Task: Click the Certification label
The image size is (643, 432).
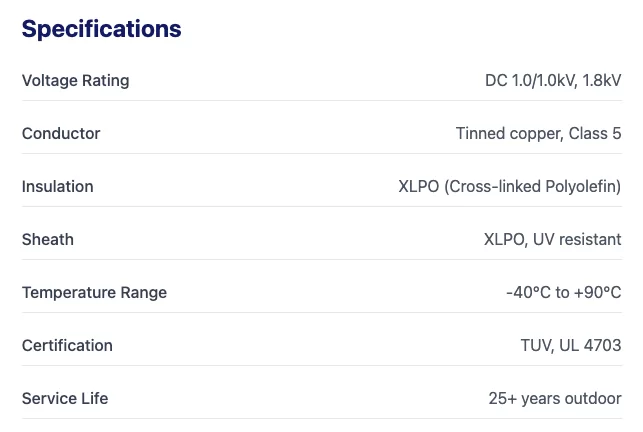Action: click(67, 345)
